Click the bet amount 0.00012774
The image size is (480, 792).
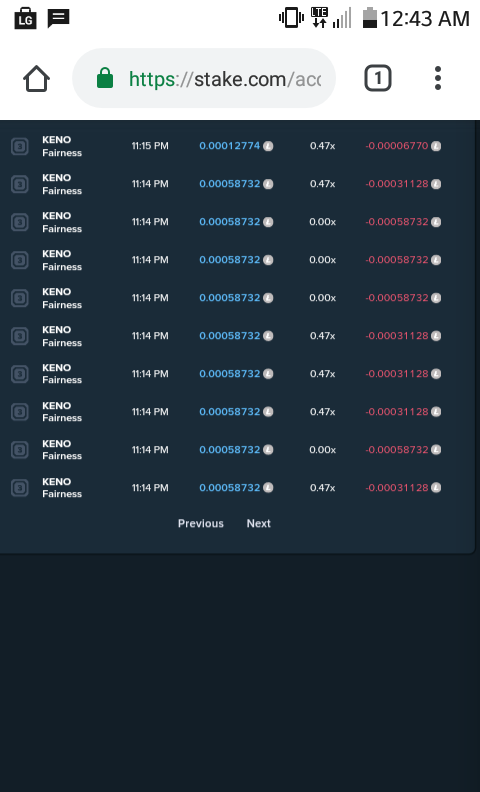(229, 146)
